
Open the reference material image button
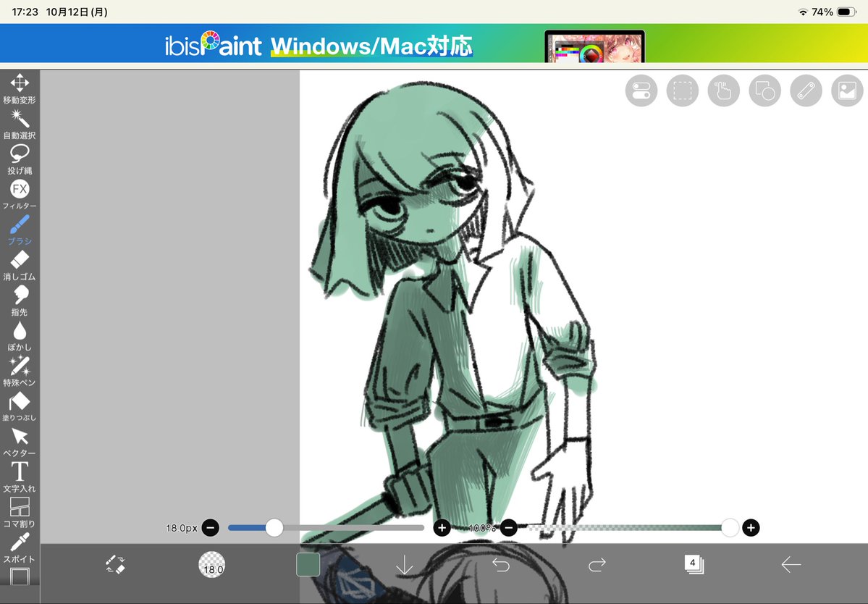pos(847,91)
